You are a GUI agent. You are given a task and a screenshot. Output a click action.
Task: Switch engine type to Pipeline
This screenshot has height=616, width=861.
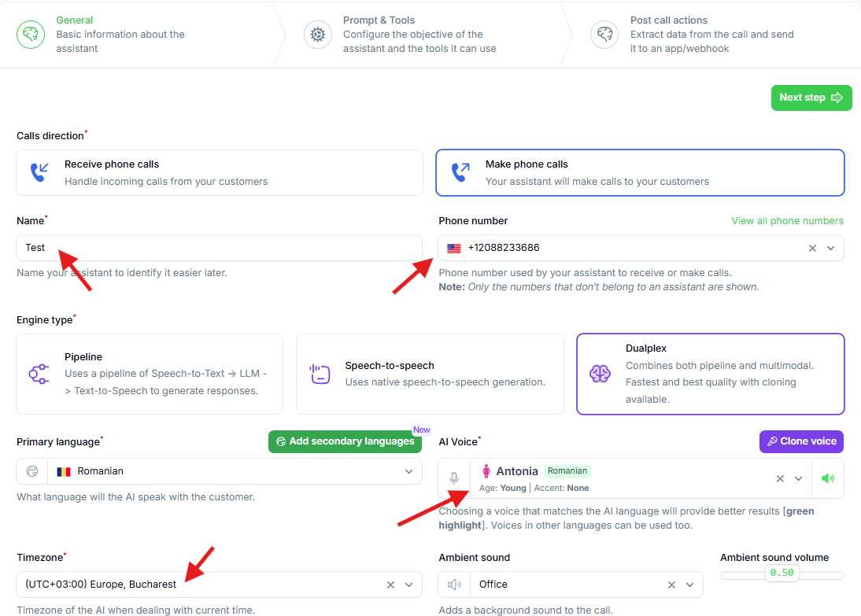(149, 374)
